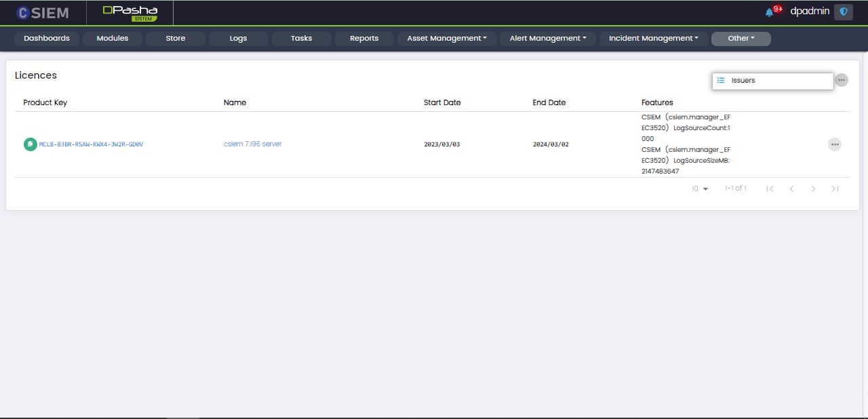Open the licence row three-dot menu
Image resolution: width=868 pixels, height=419 pixels.
tap(834, 144)
